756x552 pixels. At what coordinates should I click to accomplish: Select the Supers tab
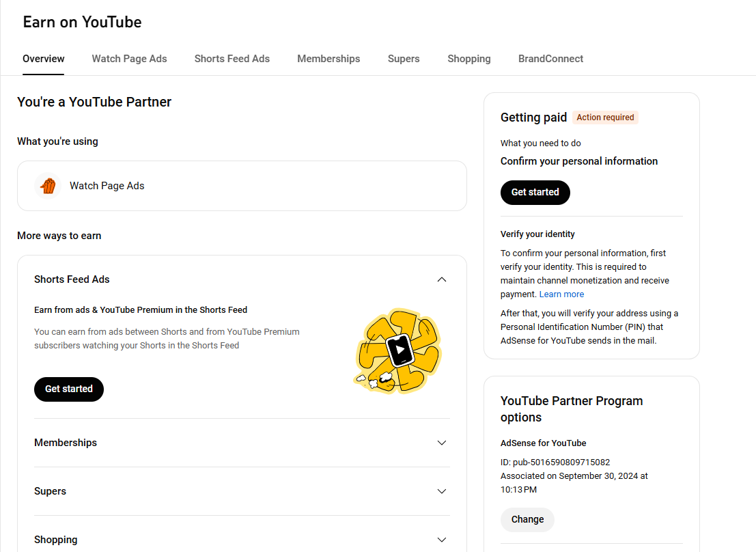(x=404, y=59)
